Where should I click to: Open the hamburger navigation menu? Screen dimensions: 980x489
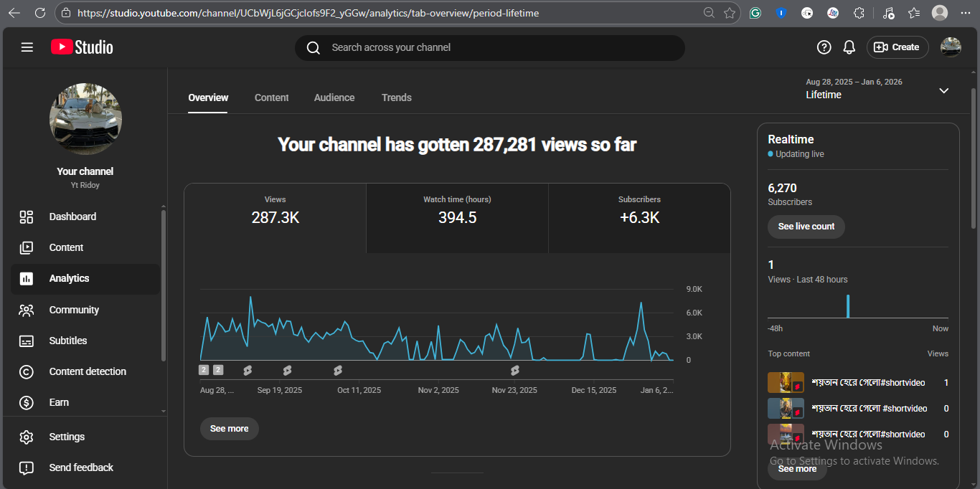[27, 47]
